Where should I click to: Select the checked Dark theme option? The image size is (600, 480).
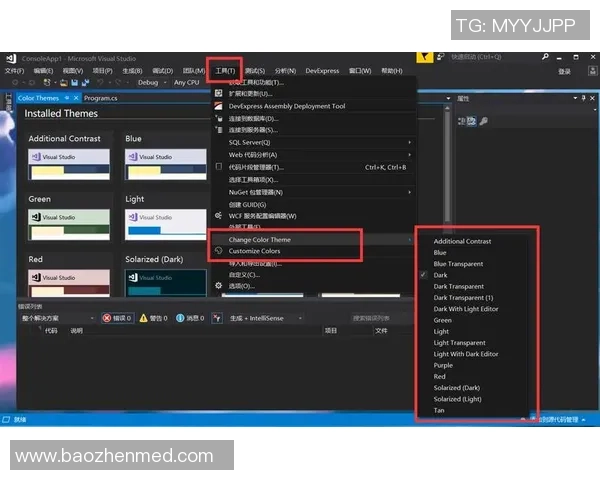441,275
